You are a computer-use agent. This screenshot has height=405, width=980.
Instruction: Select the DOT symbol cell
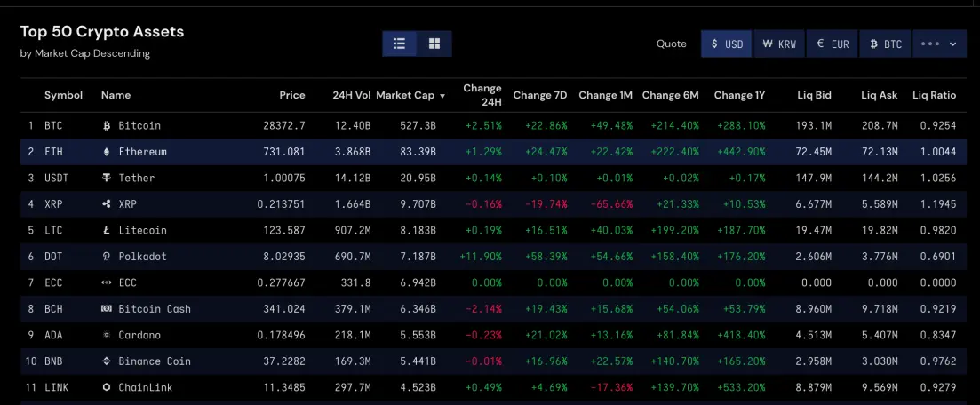pos(53,257)
